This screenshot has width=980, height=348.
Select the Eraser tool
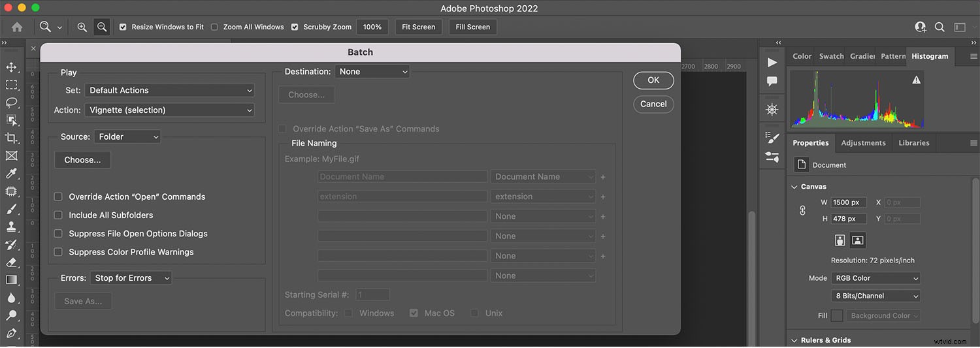coord(11,262)
